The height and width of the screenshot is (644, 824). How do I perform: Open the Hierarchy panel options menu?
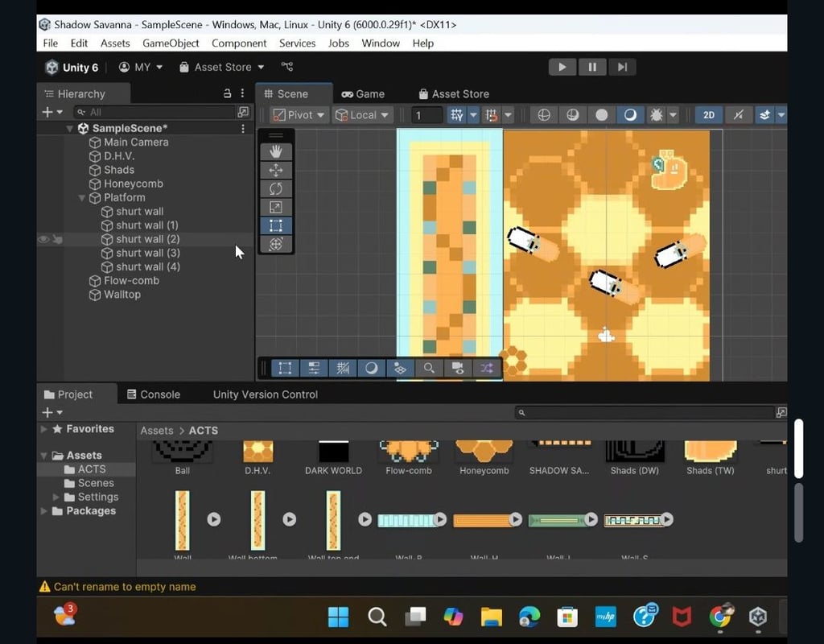click(242, 93)
